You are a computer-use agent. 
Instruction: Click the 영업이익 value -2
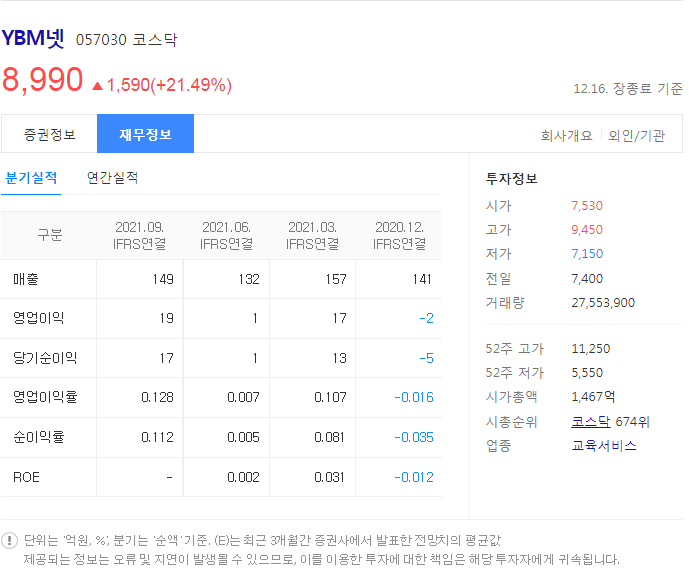pyautogui.click(x=426, y=318)
